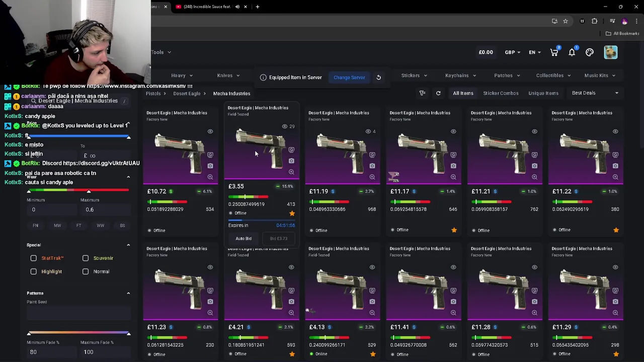
Task: Click the cat extension icon in toolbar
Action: [582, 21]
